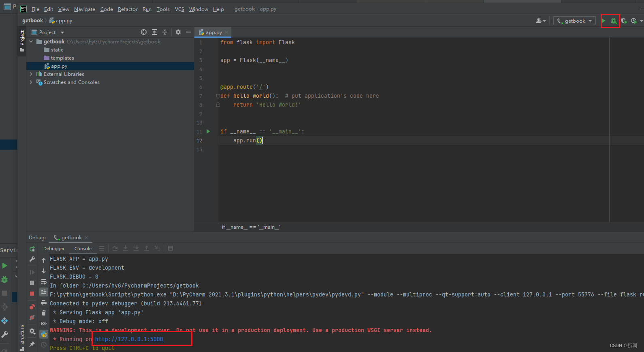Viewport: 644px width, 352px height.
Task: Select opened file via crosshair icon
Action: 144,32
